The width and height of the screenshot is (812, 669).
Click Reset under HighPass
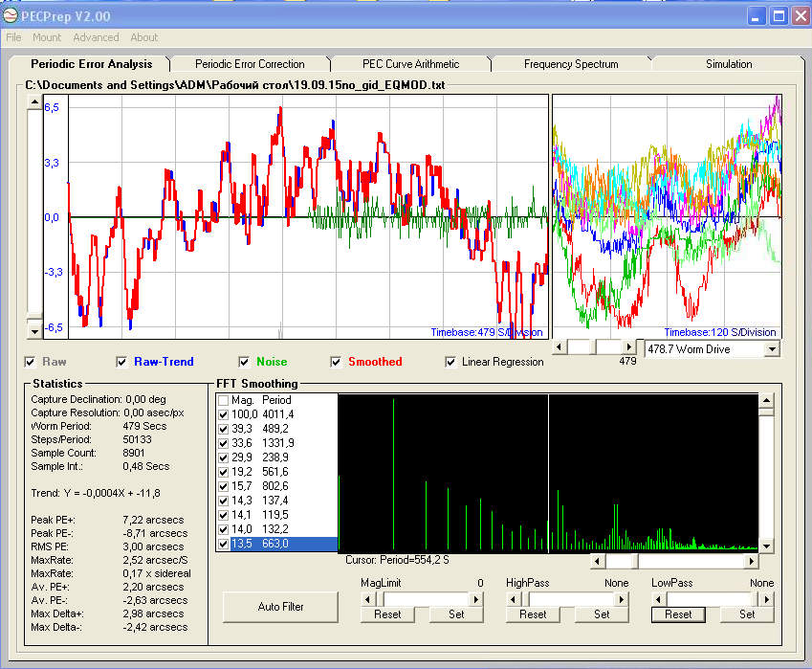tap(533, 614)
